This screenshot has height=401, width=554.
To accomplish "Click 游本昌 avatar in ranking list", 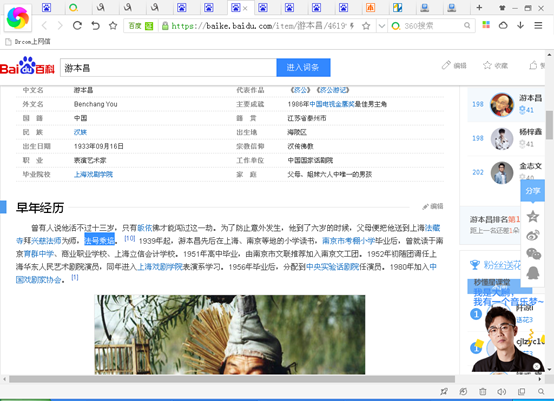I will tap(502, 104).
